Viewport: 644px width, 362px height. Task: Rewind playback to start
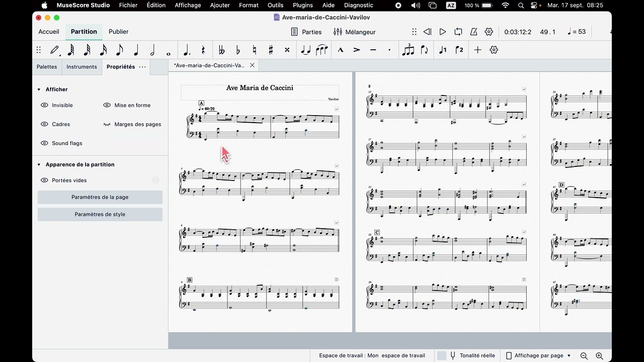coord(427,32)
